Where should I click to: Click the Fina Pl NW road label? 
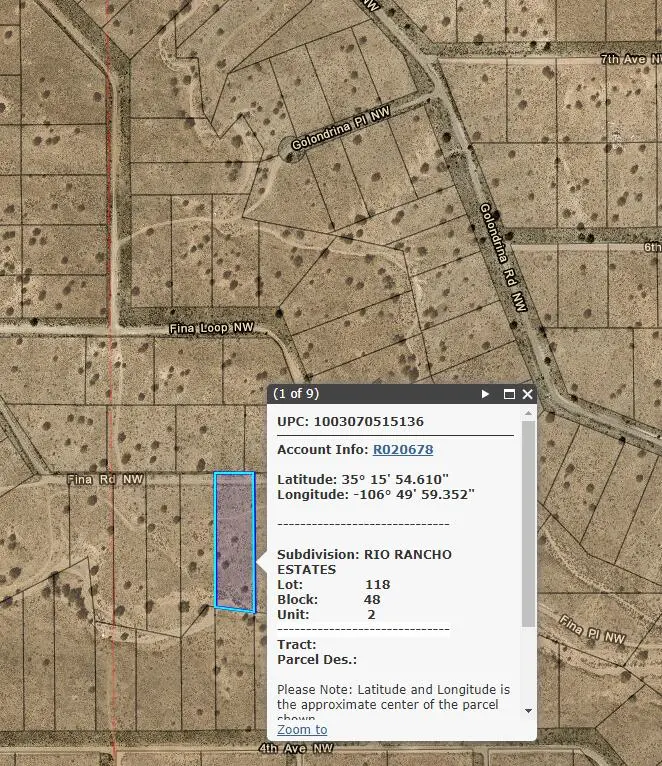click(x=592, y=631)
